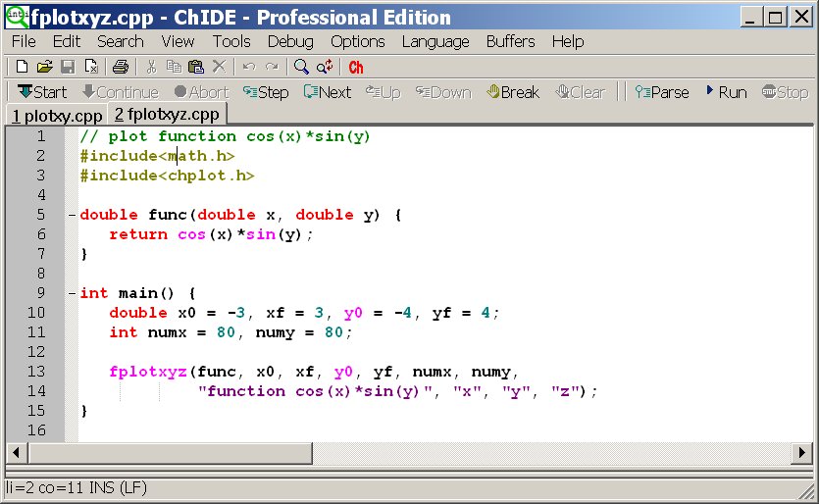The height and width of the screenshot is (504, 819).
Task: Delete selection with the X icon
Action: [220, 67]
